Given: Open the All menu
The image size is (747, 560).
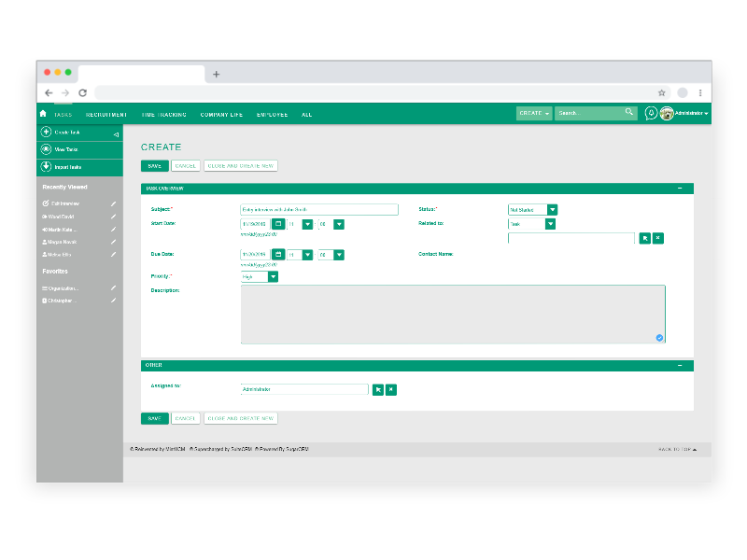Looking at the screenshot, I should (307, 115).
